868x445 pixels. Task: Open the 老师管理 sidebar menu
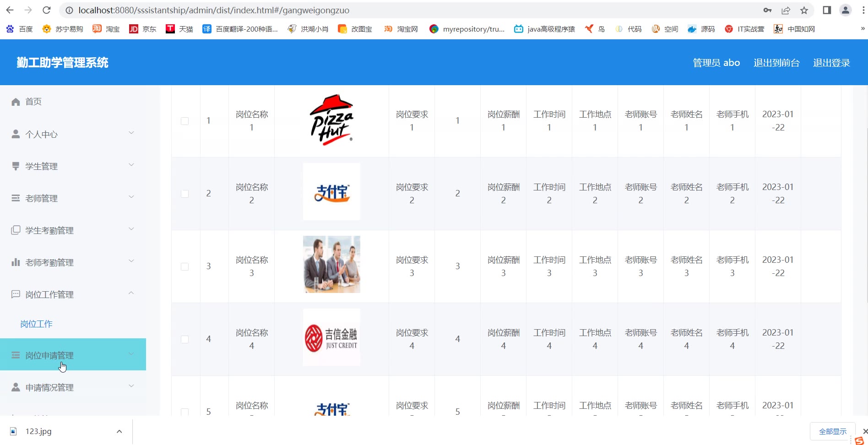tap(73, 198)
